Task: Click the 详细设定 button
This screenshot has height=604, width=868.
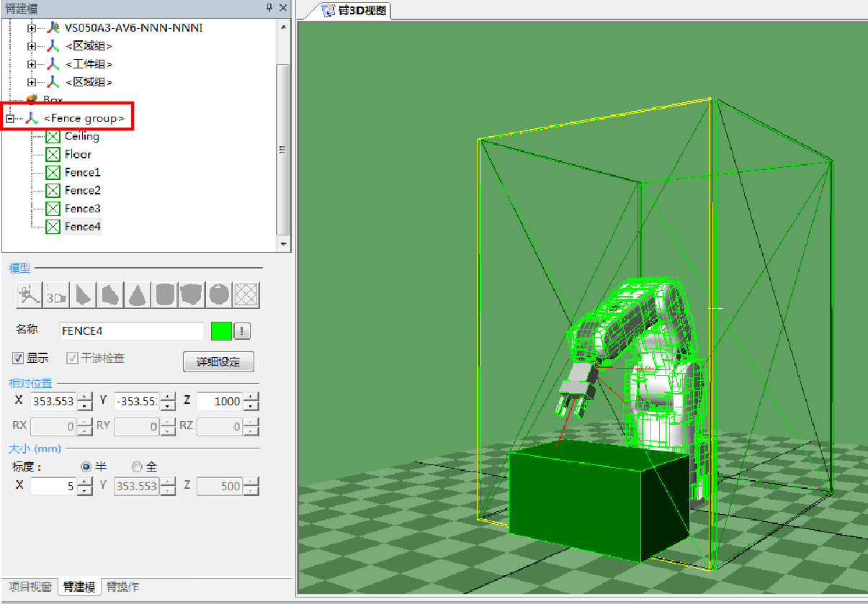Action: (218, 361)
